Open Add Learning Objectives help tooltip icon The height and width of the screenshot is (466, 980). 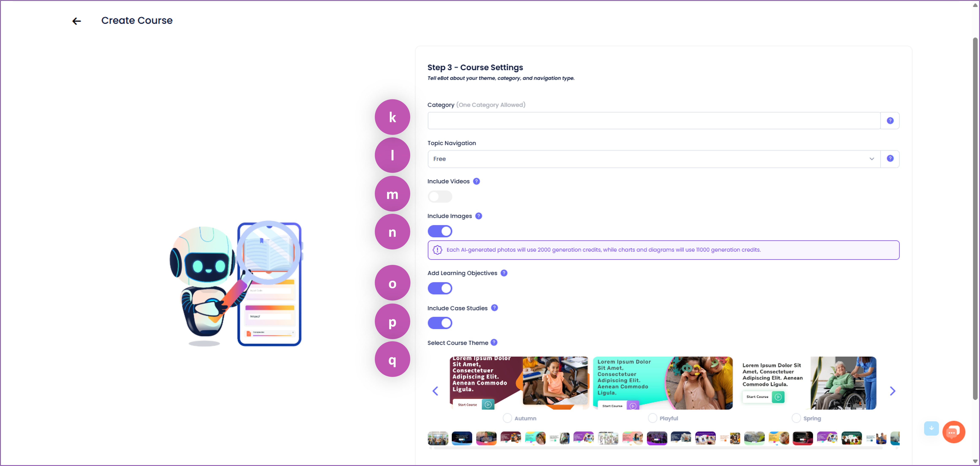coord(504,273)
